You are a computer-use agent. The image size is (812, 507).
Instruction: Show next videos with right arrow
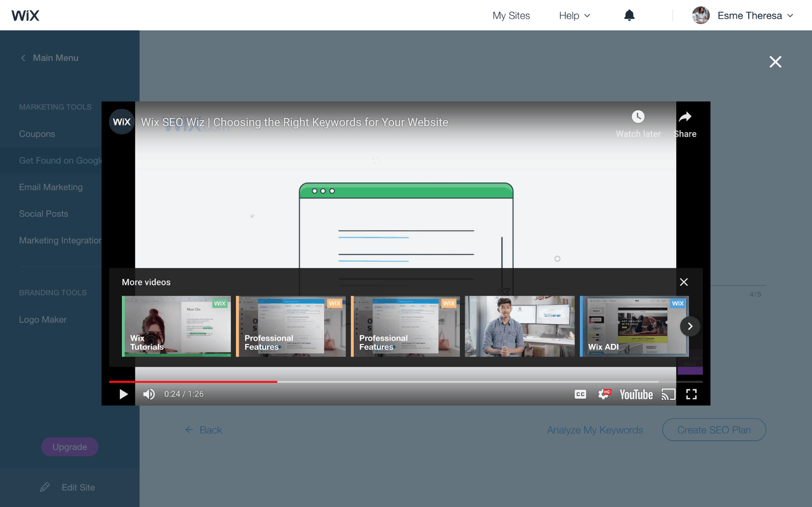690,326
